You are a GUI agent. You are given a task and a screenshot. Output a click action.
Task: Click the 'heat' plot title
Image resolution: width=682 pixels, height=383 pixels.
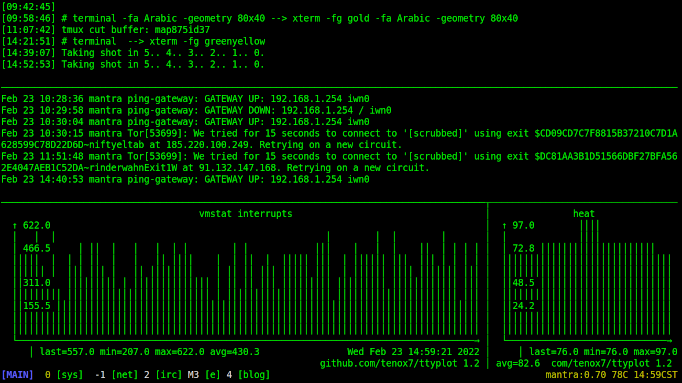584,214
